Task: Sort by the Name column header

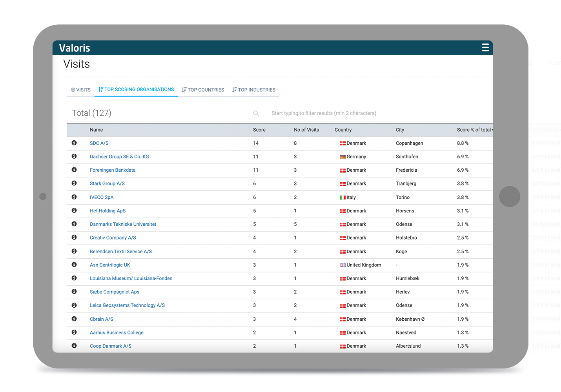Action: point(96,130)
